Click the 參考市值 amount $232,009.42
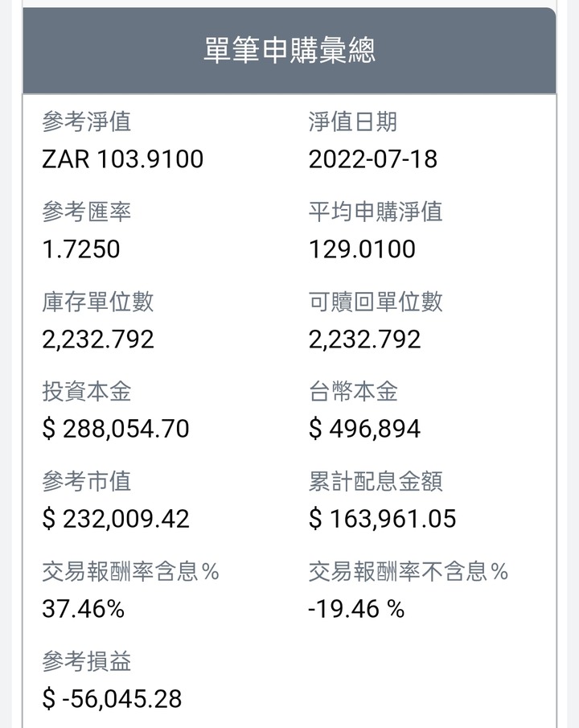 [x=115, y=519]
